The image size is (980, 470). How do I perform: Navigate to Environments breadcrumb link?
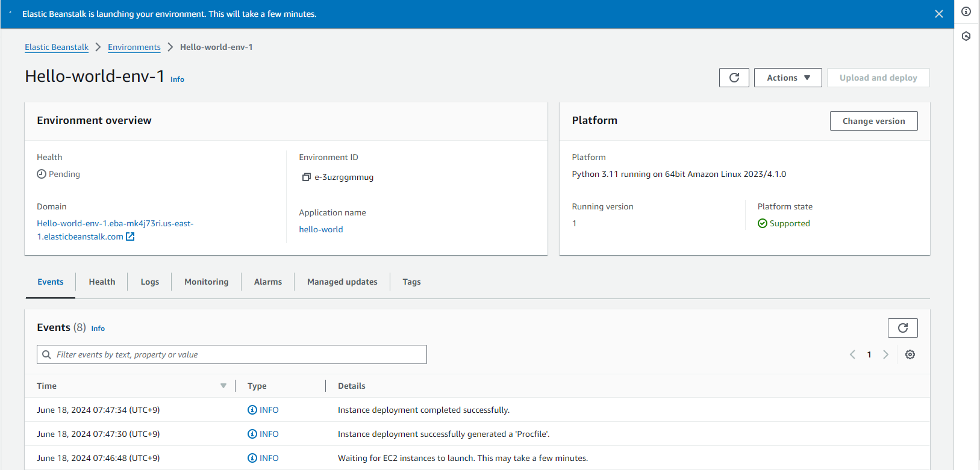(x=134, y=47)
